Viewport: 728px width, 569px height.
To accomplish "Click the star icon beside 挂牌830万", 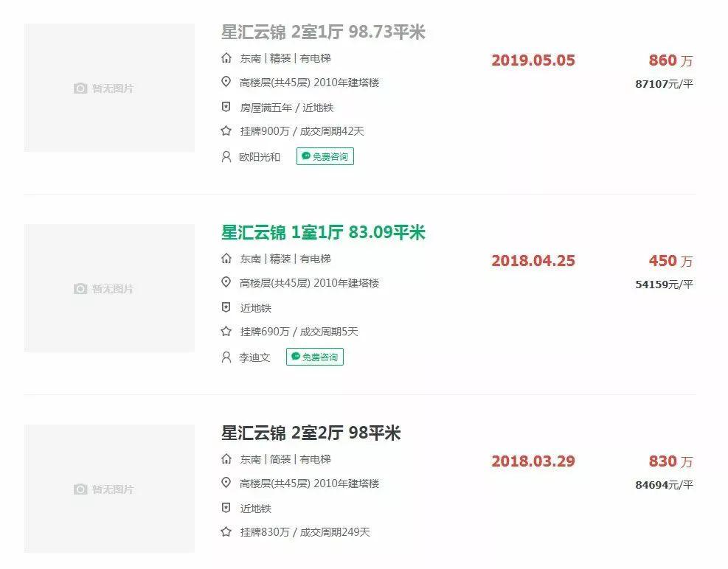I will pos(226,531).
